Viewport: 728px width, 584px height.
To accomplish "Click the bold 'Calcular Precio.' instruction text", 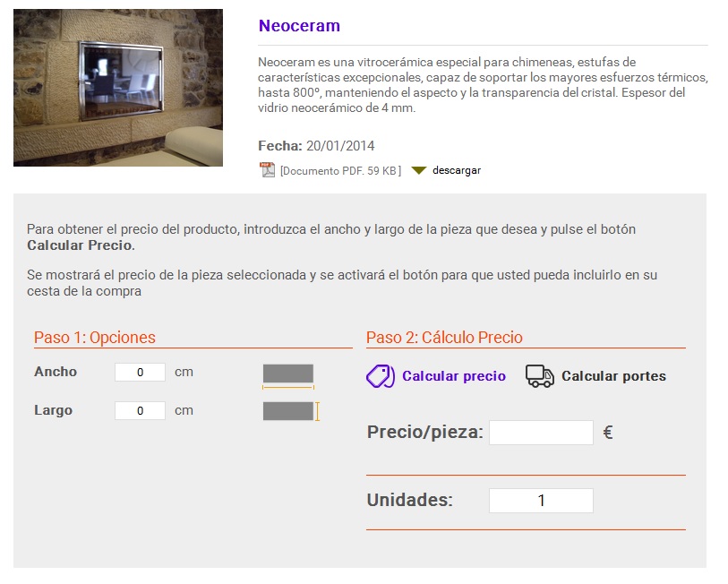I will coord(81,245).
